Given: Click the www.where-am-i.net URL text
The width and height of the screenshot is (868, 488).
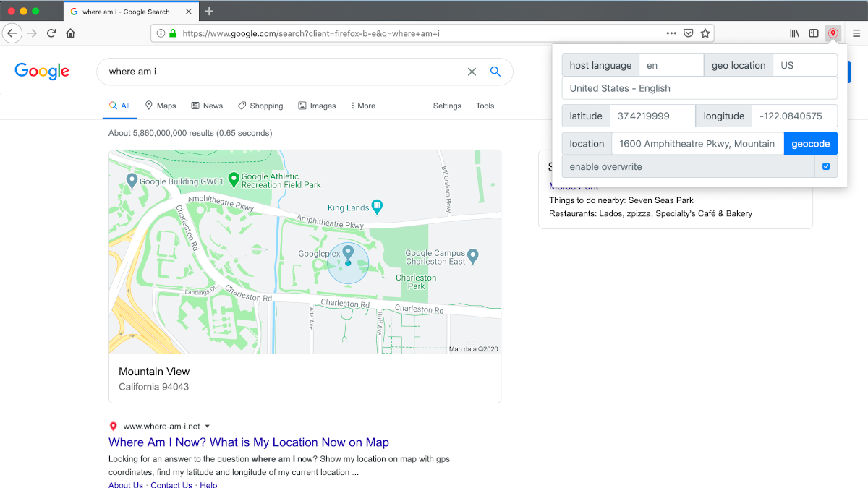Looking at the screenshot, I should point(161,427).
